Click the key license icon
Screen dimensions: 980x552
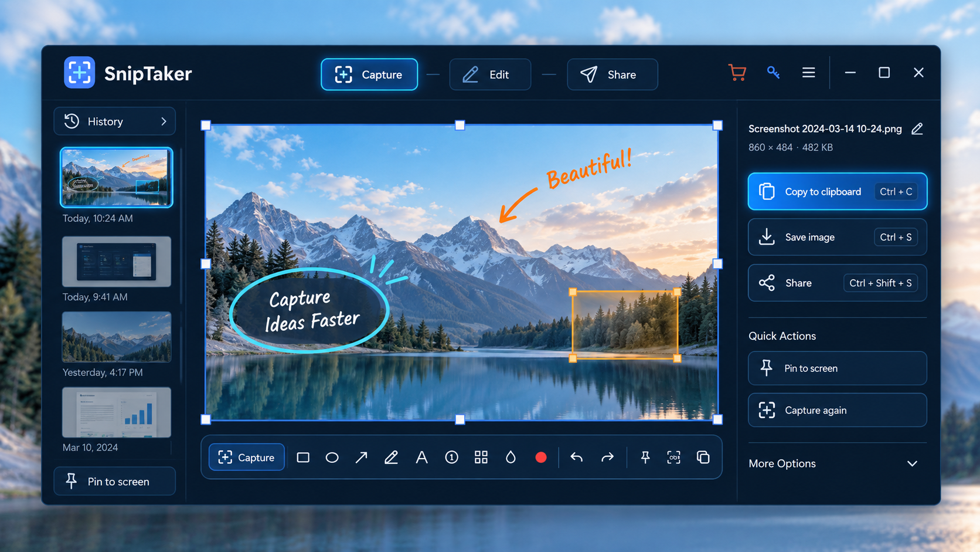click(773, 73)
